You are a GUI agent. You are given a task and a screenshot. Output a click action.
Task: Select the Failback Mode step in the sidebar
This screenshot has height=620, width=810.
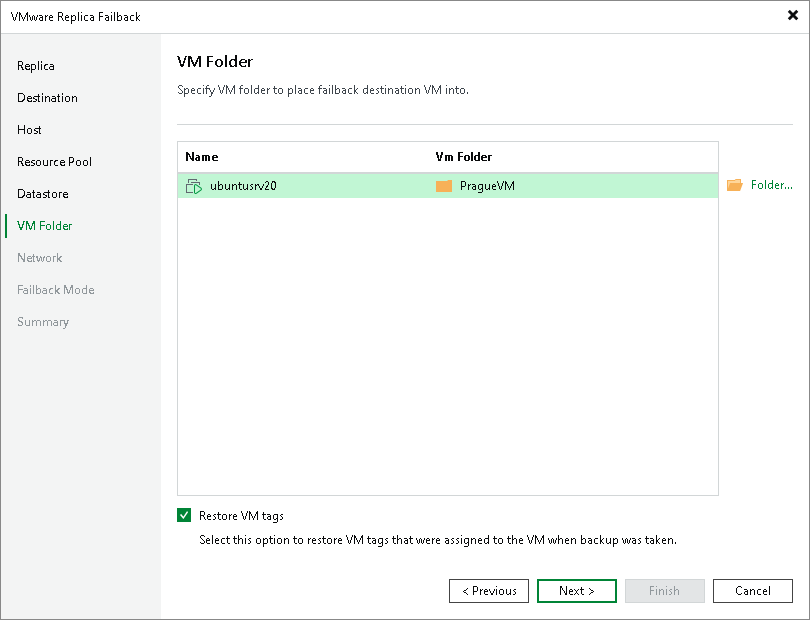(56, 290)
